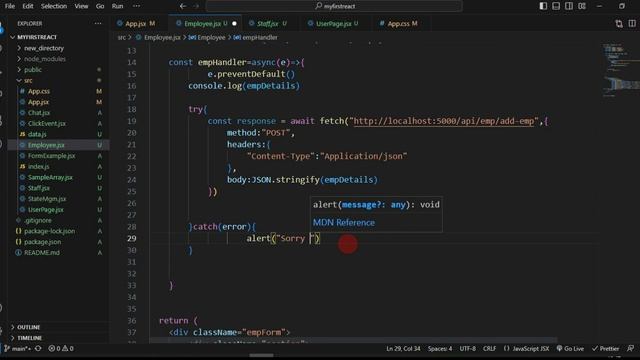
Task: Open the Go menu
Action: pos(100,6)
